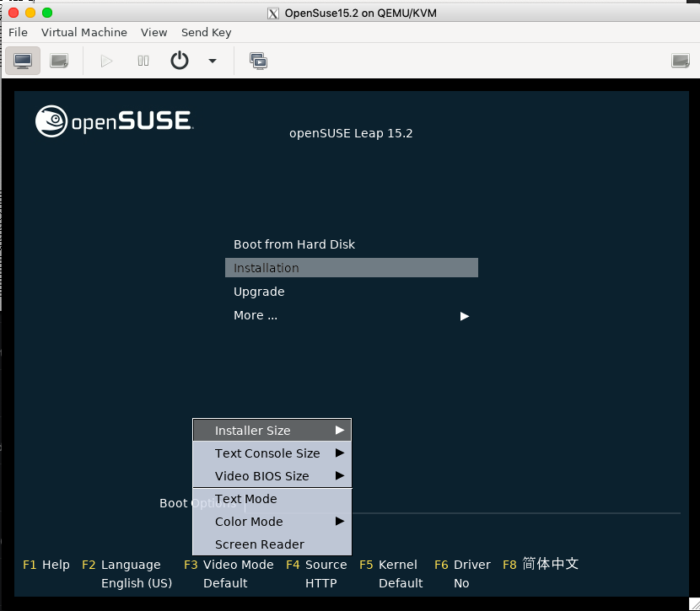The width and height of the screenshot is (700, 611).
Task: Click the HTTP source value
Action: [x=321, y=583]
